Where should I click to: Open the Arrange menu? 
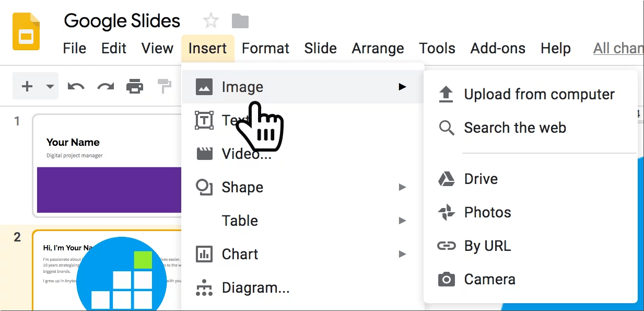pos(378,49)
